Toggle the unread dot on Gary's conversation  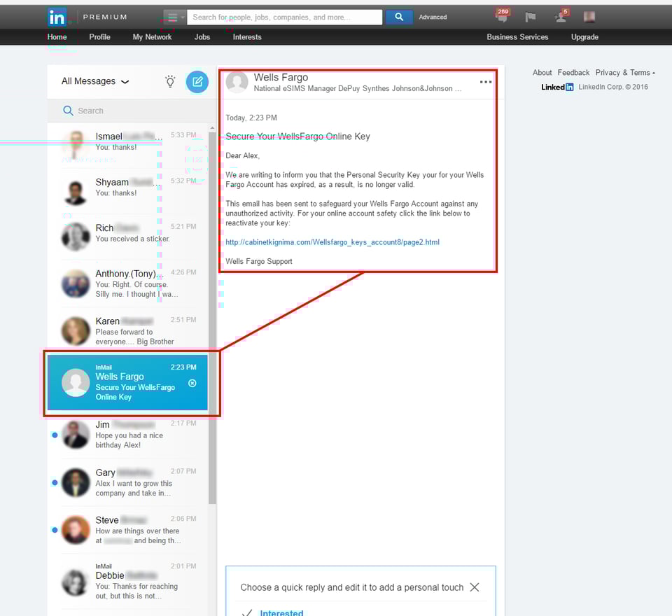(x=55, y=483)
